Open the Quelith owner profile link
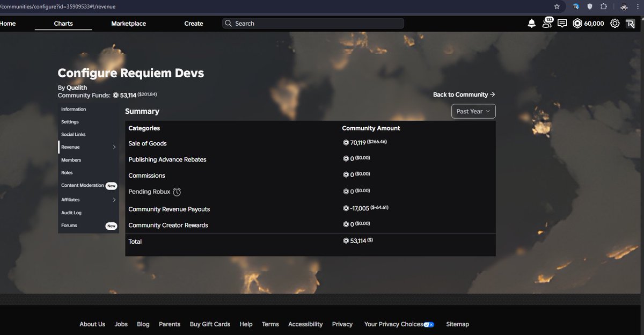 click(77, 88)
